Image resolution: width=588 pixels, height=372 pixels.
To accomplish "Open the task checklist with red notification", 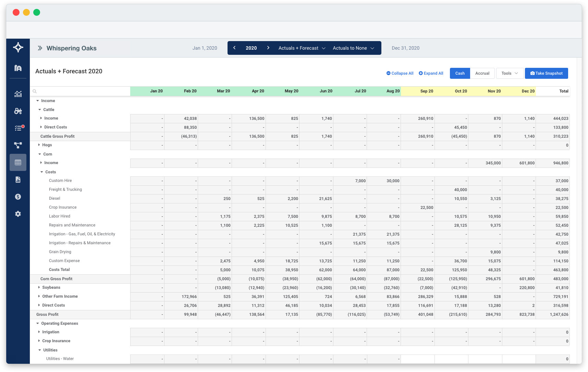I will pos(18,128).
